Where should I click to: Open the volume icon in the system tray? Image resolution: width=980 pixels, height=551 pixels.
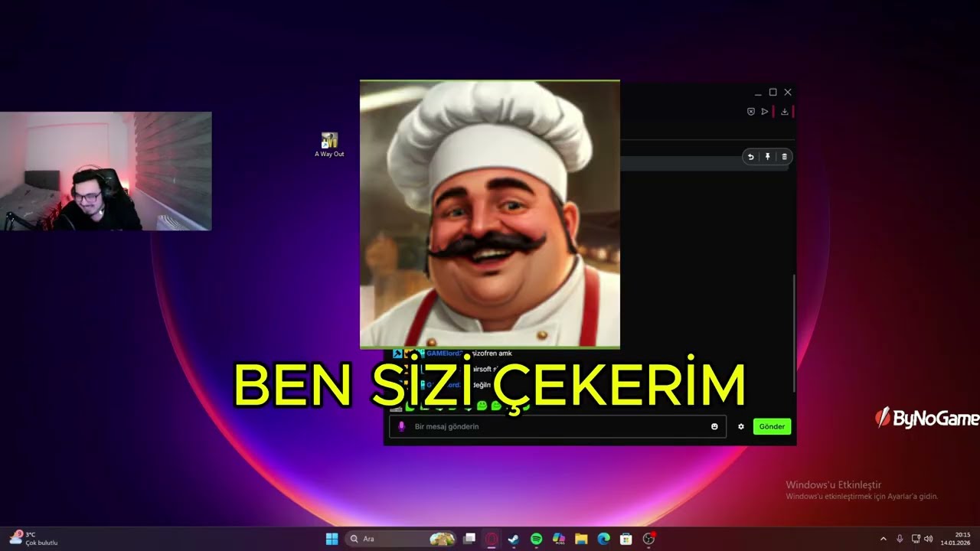click(x=929, y=539)
